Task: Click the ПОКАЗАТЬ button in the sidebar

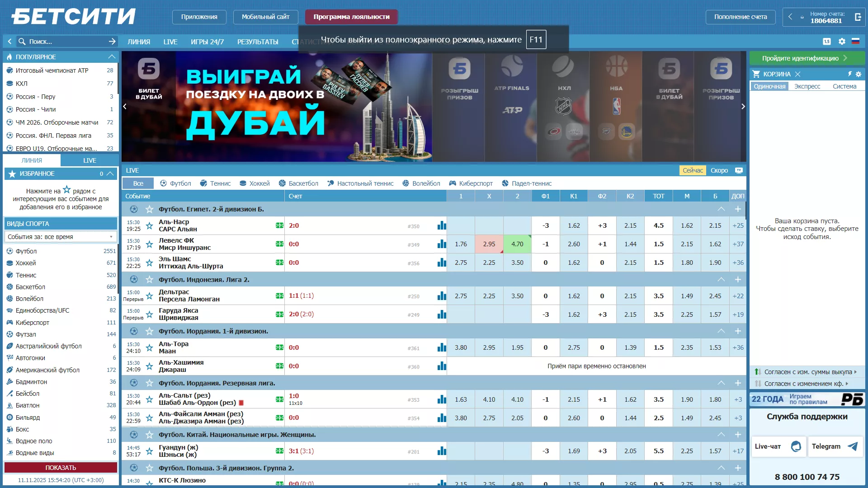Action: [x=60, y=468]
